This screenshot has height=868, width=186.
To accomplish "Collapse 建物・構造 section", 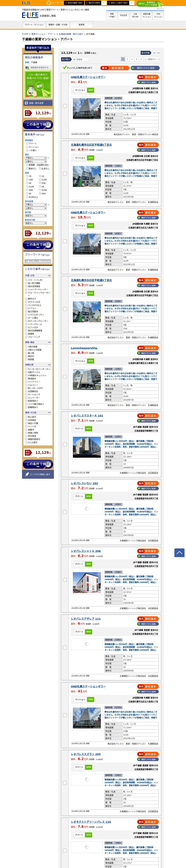I will coord(38,342).
